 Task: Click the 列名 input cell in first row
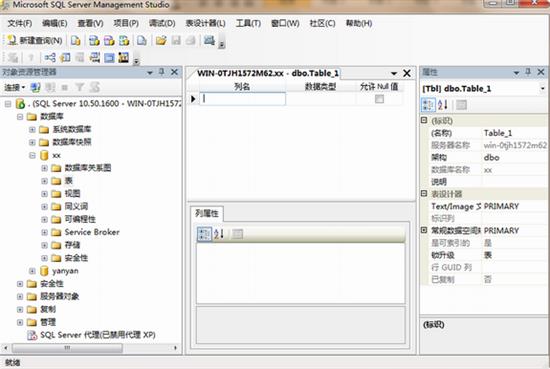242,99
